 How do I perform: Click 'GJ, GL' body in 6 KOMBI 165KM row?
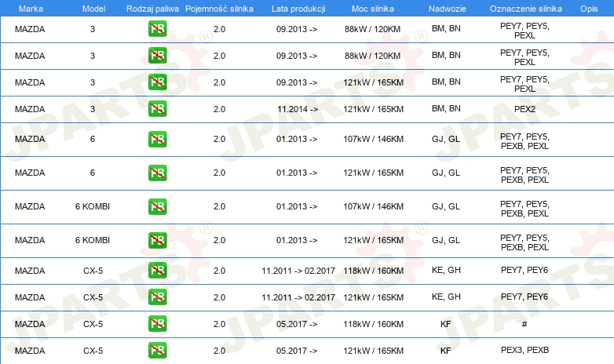(x=446, y=240)
